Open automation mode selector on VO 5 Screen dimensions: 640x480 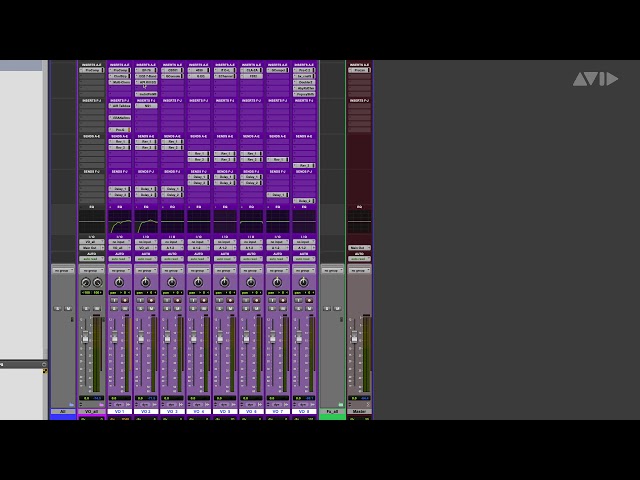tap(225, 259)
